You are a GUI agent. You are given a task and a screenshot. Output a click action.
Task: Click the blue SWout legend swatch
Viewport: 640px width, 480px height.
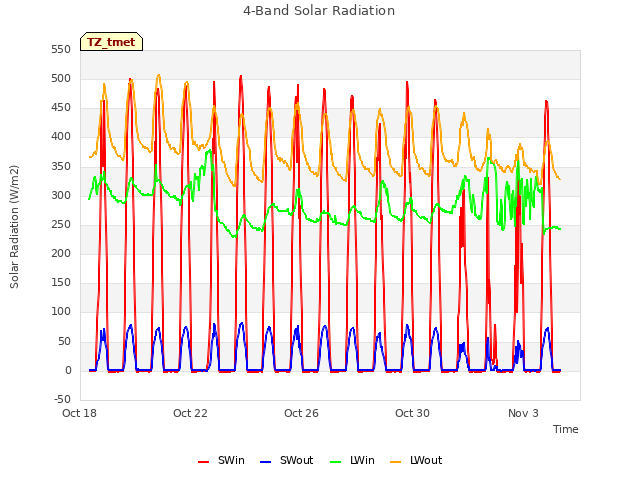tap(265, 462)
